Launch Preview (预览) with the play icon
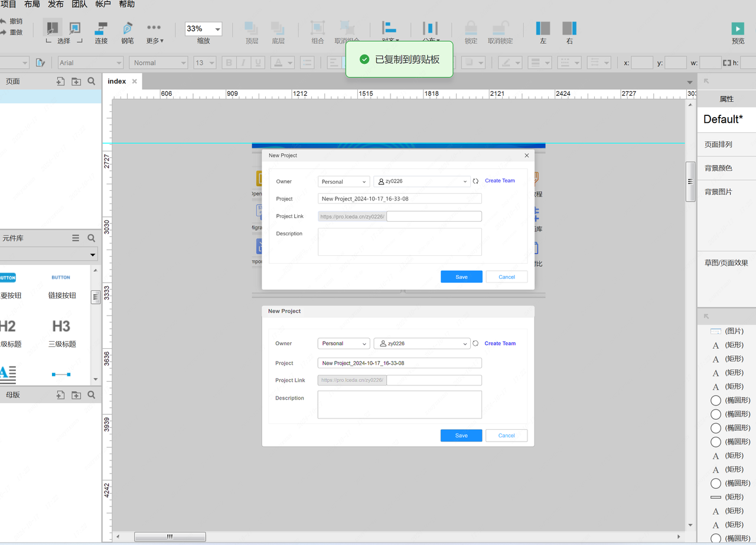This screenshot has height=545, width=756. pos(738,28)
